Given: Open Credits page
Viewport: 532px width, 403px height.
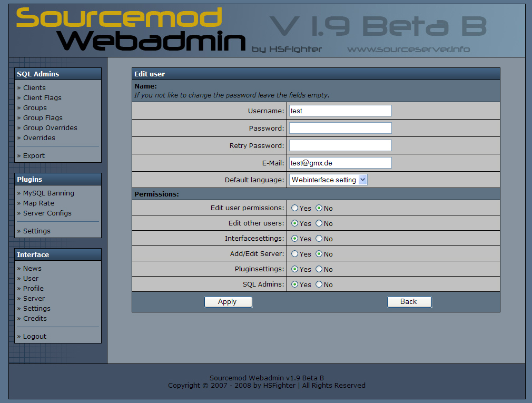Looking at the screenshot, I should pyautogui.click(x=35, y=318).
